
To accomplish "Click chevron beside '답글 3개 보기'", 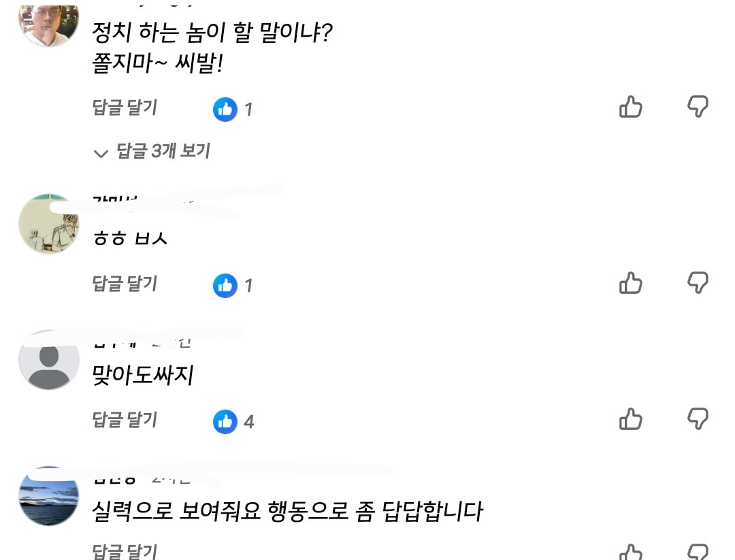I will (x=101, y=153).
